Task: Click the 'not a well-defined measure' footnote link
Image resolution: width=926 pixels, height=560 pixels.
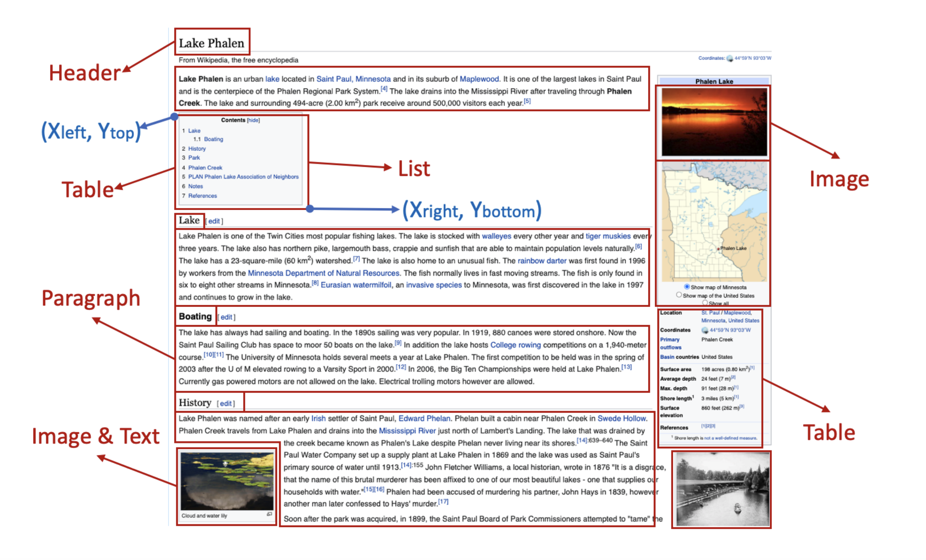Action: coord(730,438)
